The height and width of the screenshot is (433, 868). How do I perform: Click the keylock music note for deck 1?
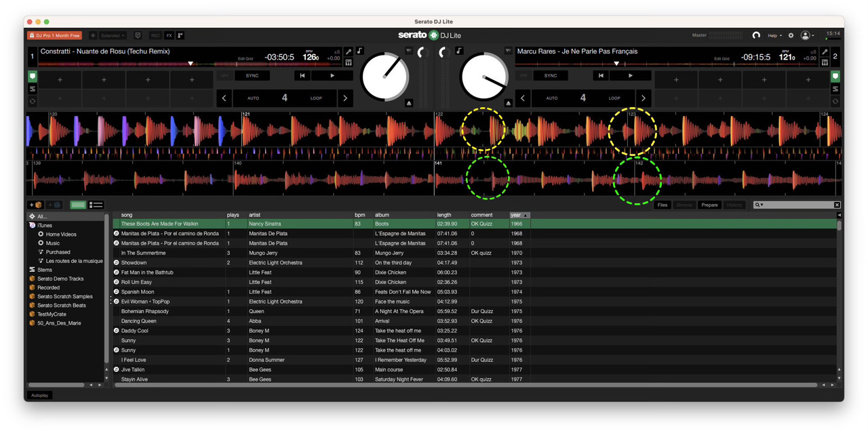(x=359, y=51)
